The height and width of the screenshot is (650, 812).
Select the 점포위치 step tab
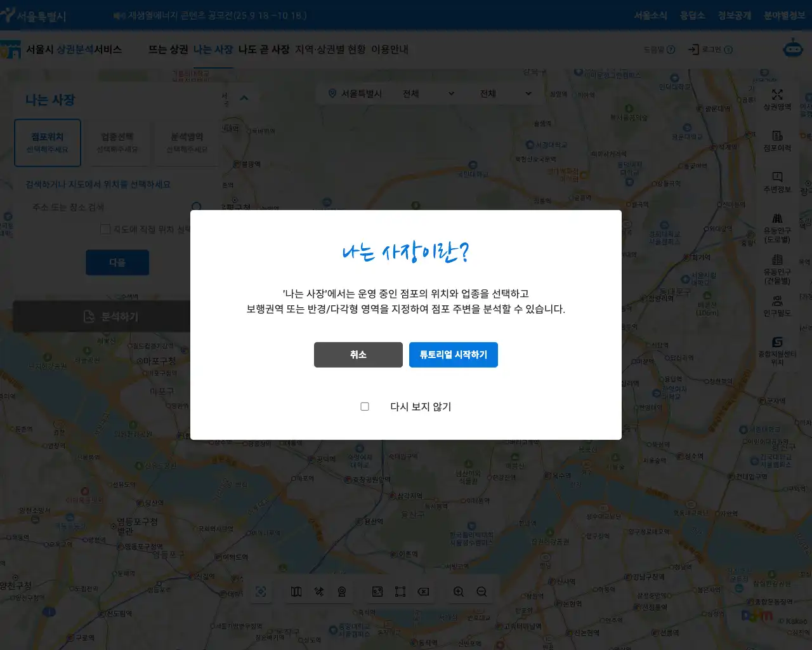[x=48, y=143]
